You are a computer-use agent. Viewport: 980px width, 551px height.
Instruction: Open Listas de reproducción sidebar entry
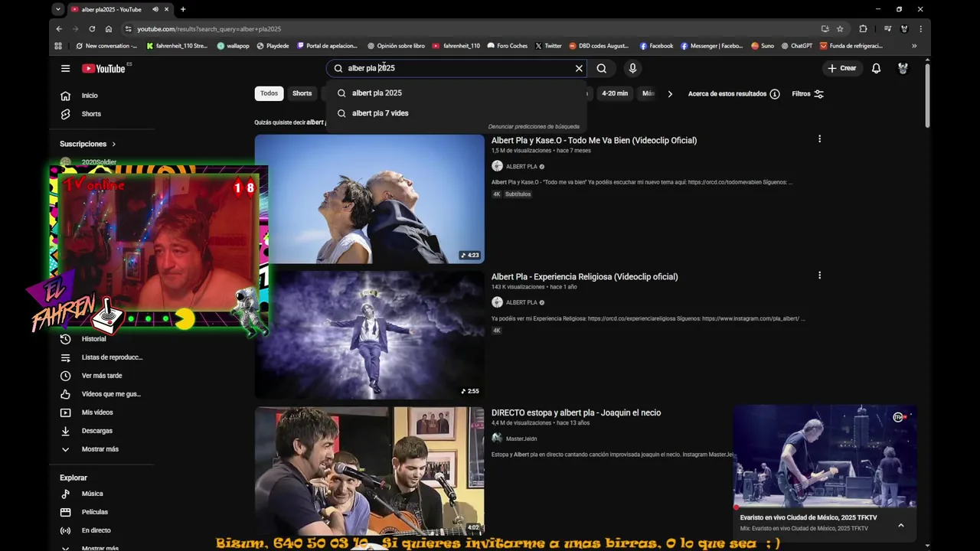112,357
